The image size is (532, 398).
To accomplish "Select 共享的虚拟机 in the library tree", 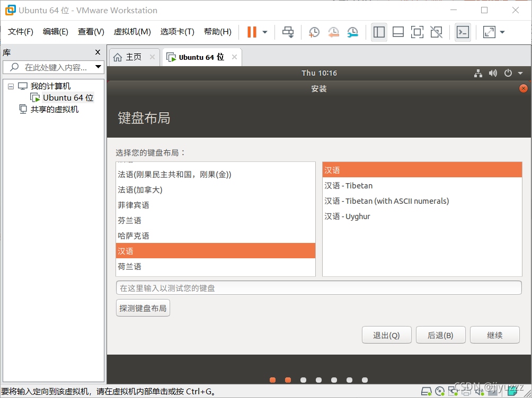I will click(54, 110).
